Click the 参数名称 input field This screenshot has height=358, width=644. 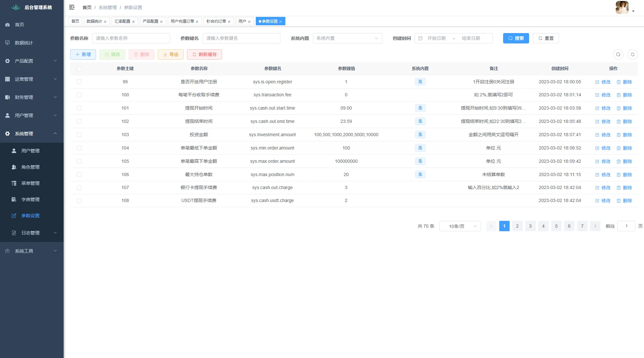pos(131,38)
